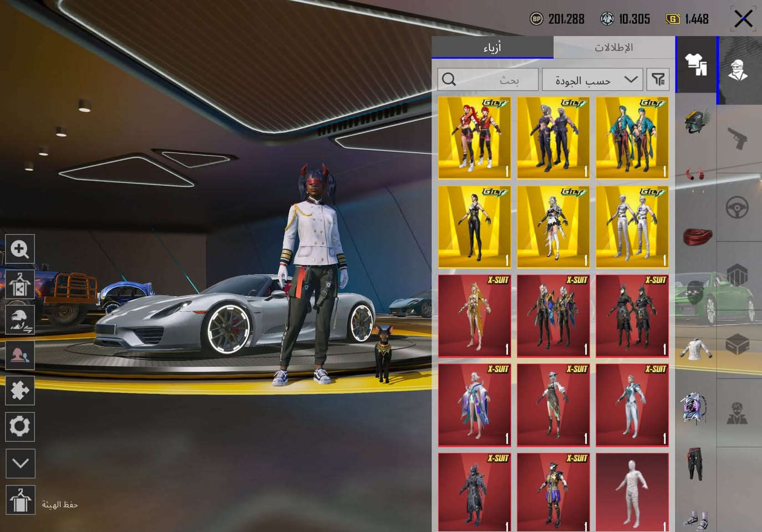762x532 pixels.
Task: Click the equipped white jacket slot
Action: click(697, 349)
